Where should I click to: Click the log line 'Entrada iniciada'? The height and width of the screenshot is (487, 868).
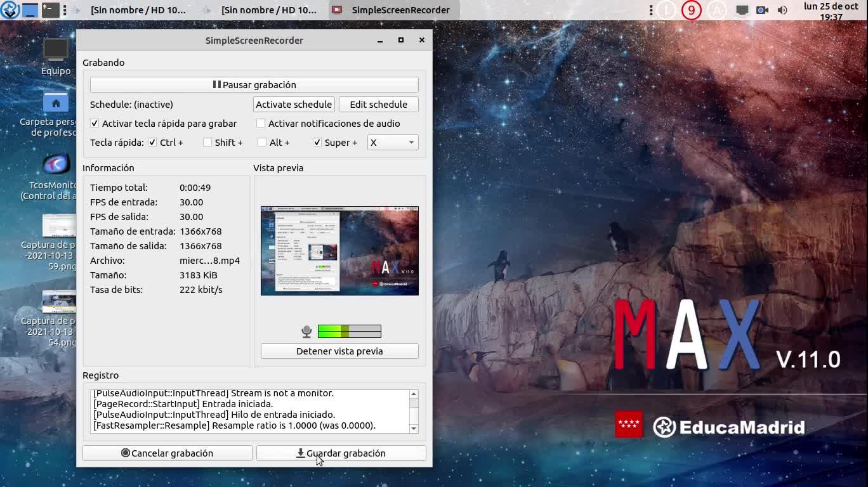click(183, 404)
